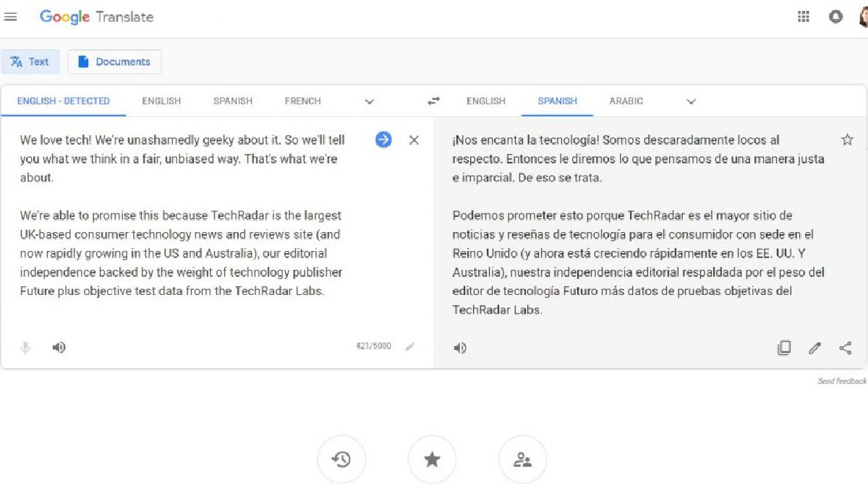The image size is (868, 488).
Task: Listen to the source English text
Action: (59, 347)
